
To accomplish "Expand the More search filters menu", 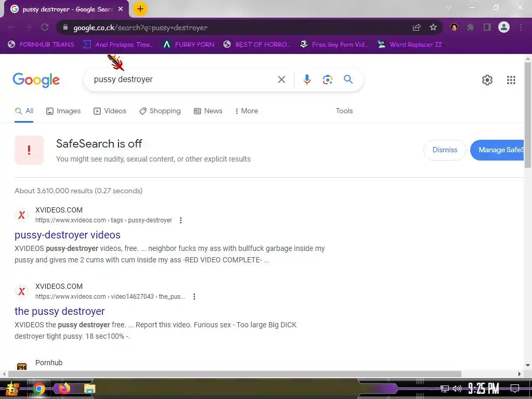I will coord(247,111).
